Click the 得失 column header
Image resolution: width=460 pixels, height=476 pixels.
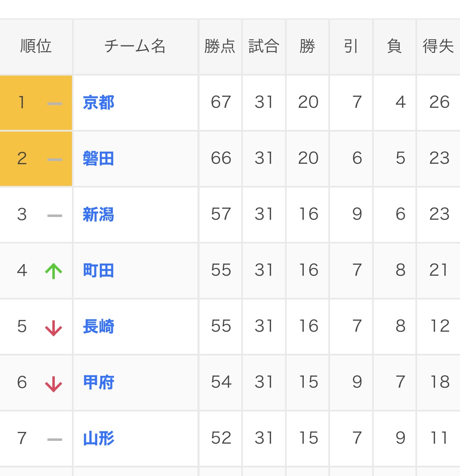(x=438, y=46)
